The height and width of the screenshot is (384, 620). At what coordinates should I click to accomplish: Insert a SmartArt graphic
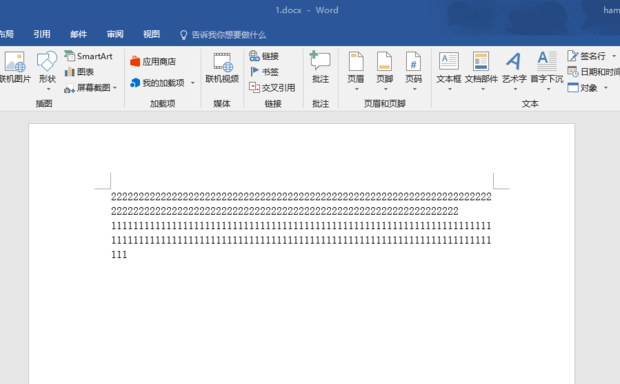[89, 56]
